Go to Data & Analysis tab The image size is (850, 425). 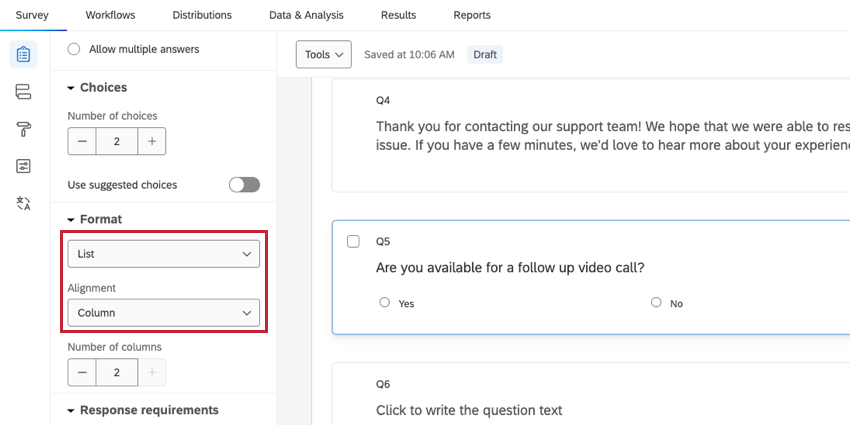tap(306, 15)
